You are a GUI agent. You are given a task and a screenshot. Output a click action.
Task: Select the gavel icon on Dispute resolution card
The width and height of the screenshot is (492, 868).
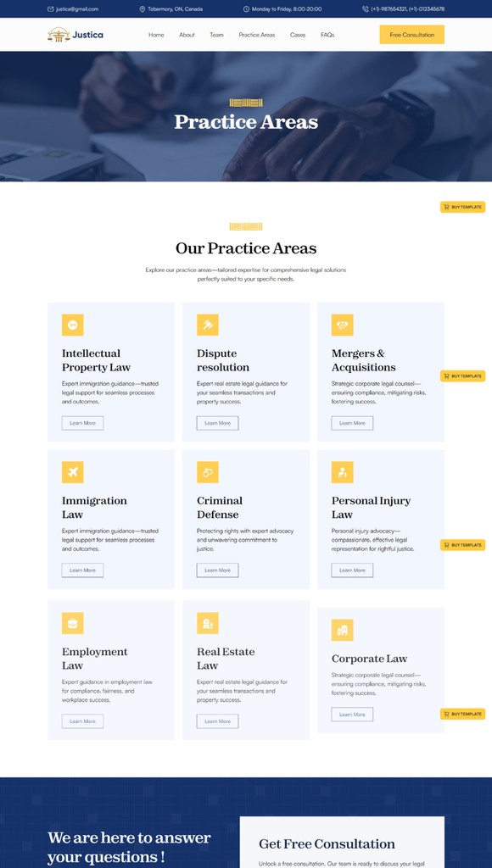click(x=207, y=325)
